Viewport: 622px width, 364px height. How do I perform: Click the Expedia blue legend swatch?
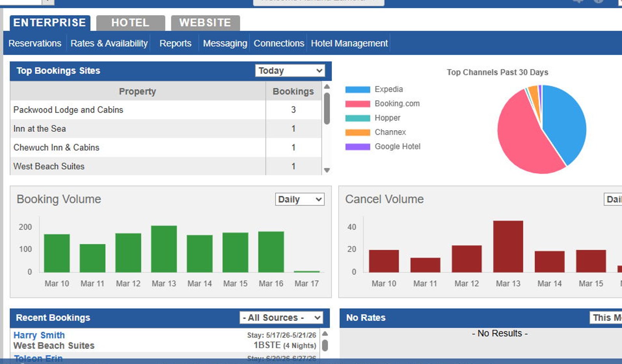tap(358, 90)
